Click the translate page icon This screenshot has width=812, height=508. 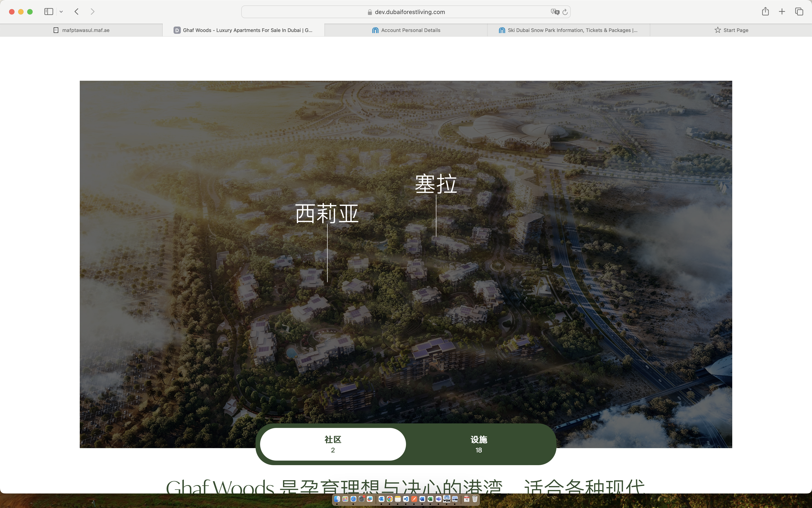(555, 12)
